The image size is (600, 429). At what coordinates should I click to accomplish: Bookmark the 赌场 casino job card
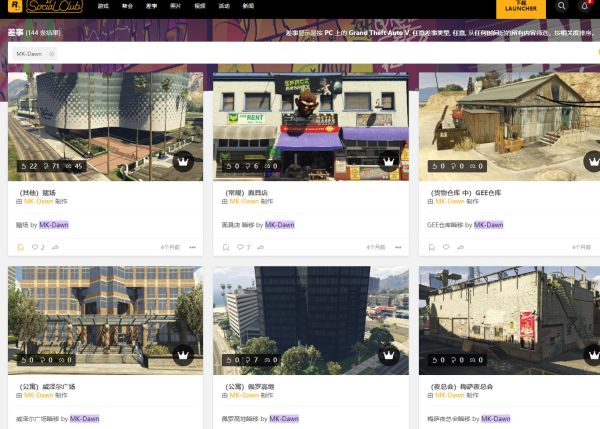(21, 247)
